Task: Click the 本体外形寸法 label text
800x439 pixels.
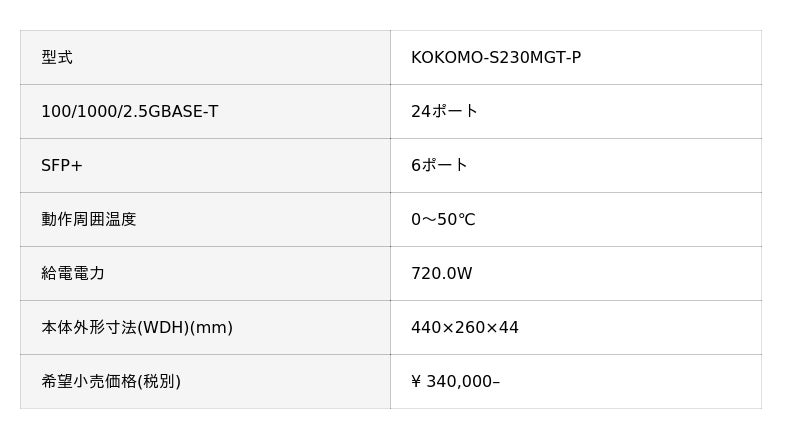Action: (88, 328)
